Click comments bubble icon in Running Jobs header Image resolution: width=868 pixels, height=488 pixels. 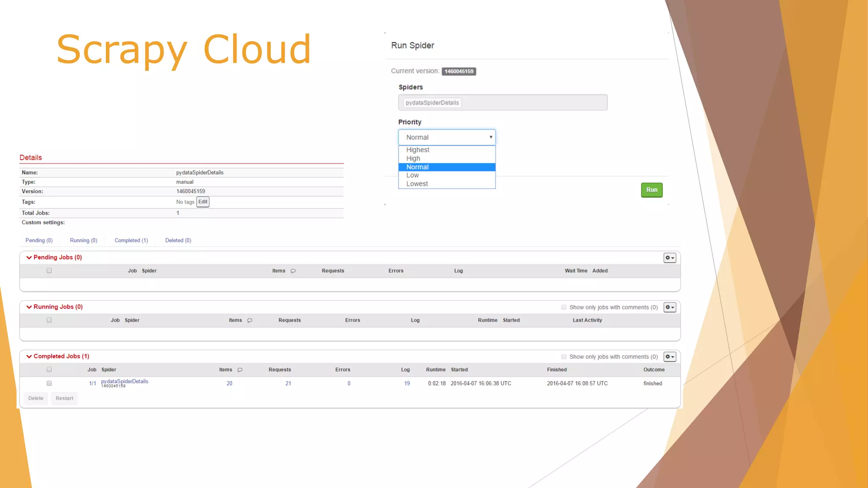click(x=250, y=321)
